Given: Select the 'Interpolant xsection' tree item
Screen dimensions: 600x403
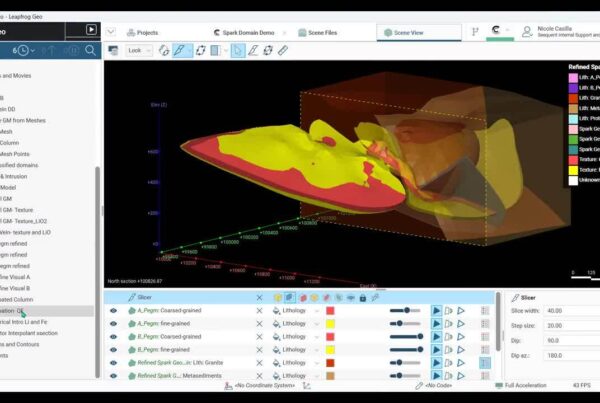Looking at the screenshot, I should (29, 333).
